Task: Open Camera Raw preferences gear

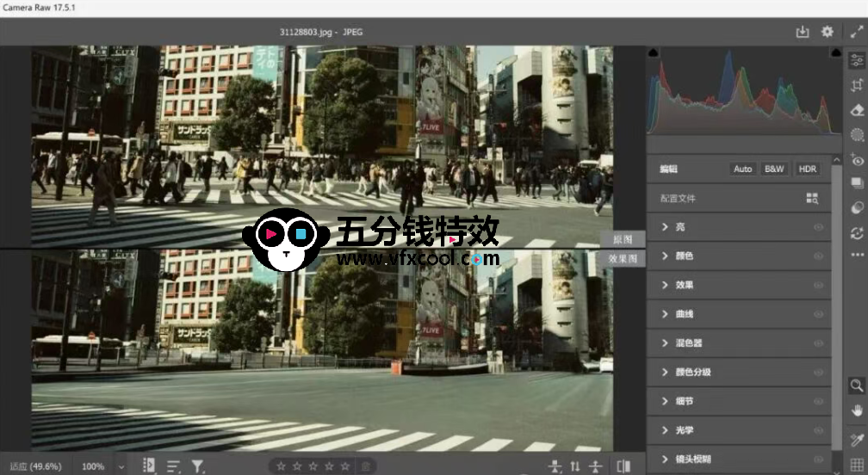Action: point(827,32)
